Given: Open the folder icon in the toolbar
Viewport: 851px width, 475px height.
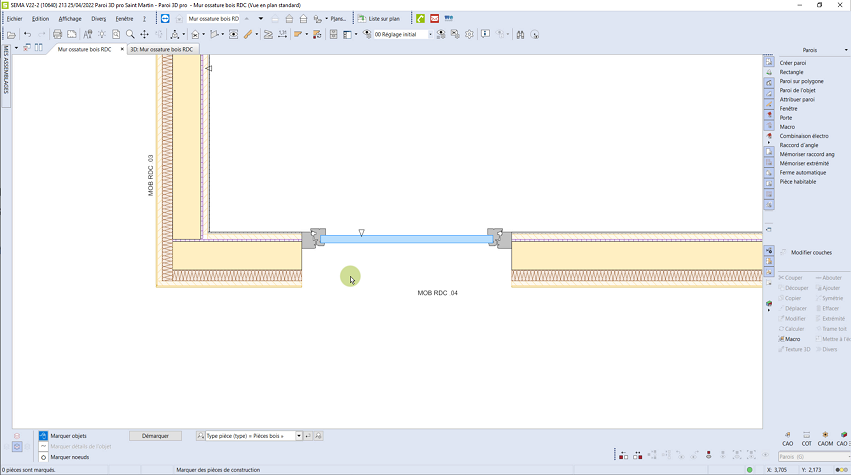Looking at the screenshot, I should pyautogui.click(x=10, y=34).
